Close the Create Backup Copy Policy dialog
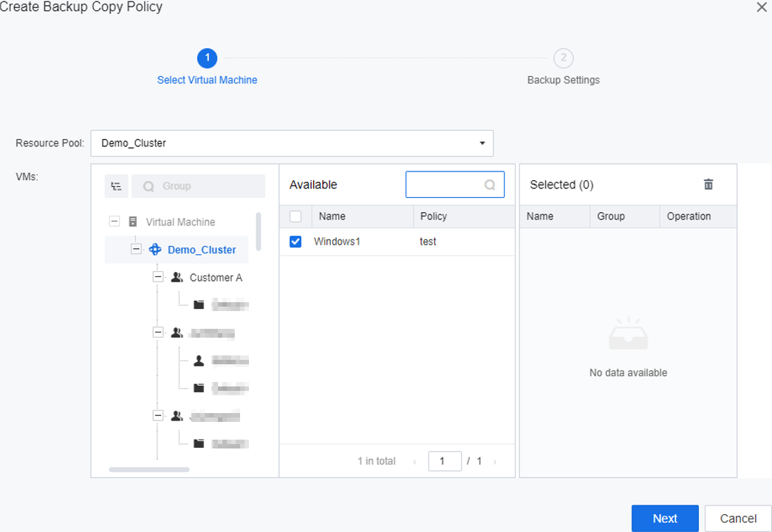The height and width of the screenshot is (532, 772). [x=762, y=7]
